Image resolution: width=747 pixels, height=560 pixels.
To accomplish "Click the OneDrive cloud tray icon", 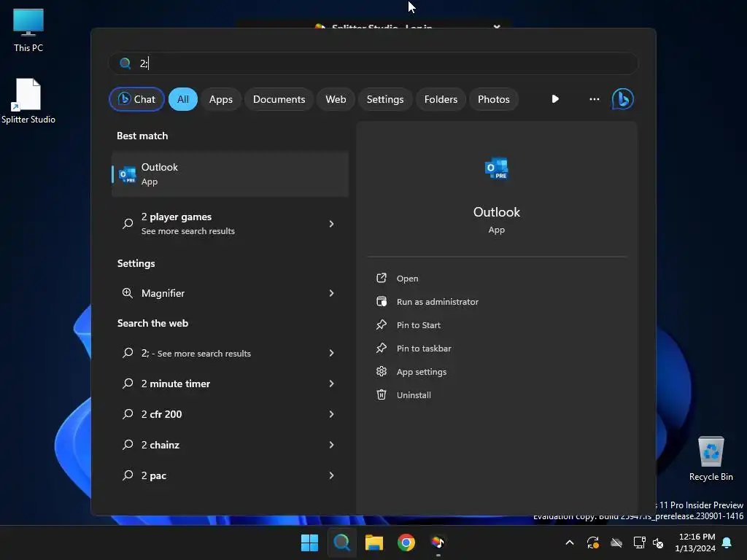I will pos(616,542).
